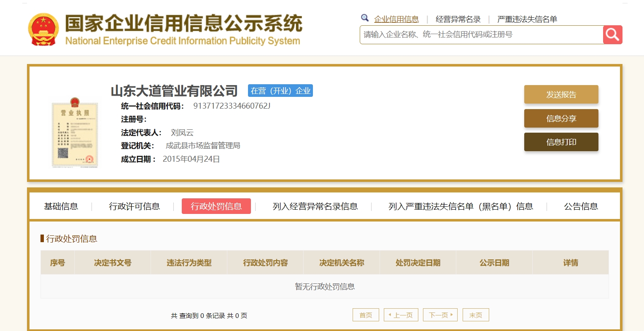Click the 统一社会信用代码 label
This screenshot has height=331, width=644.
coord(152,106)
